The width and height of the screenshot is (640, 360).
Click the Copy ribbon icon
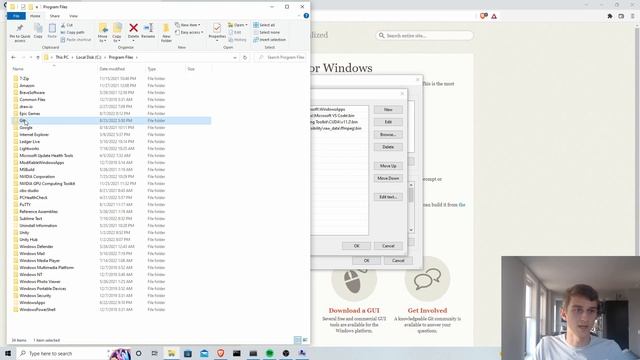pos(38,31)
